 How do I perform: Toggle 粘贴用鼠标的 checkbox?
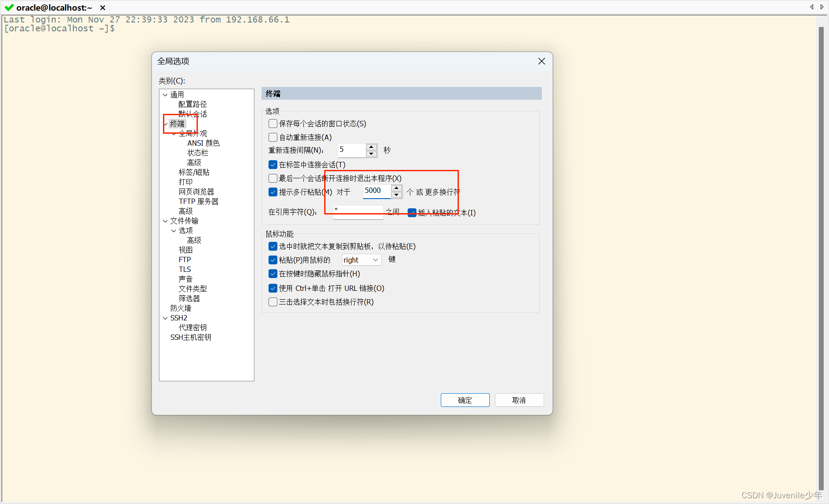273,260
